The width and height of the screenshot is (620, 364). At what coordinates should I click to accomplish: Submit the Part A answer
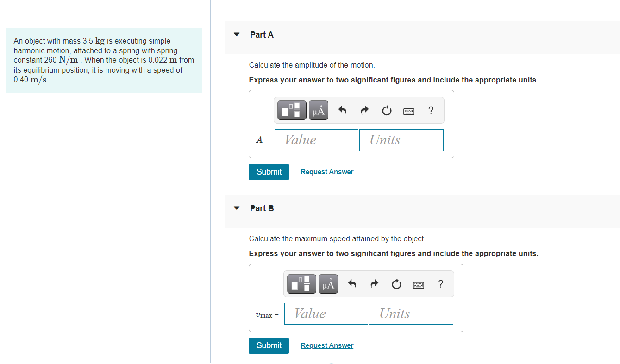coord(269,172)
